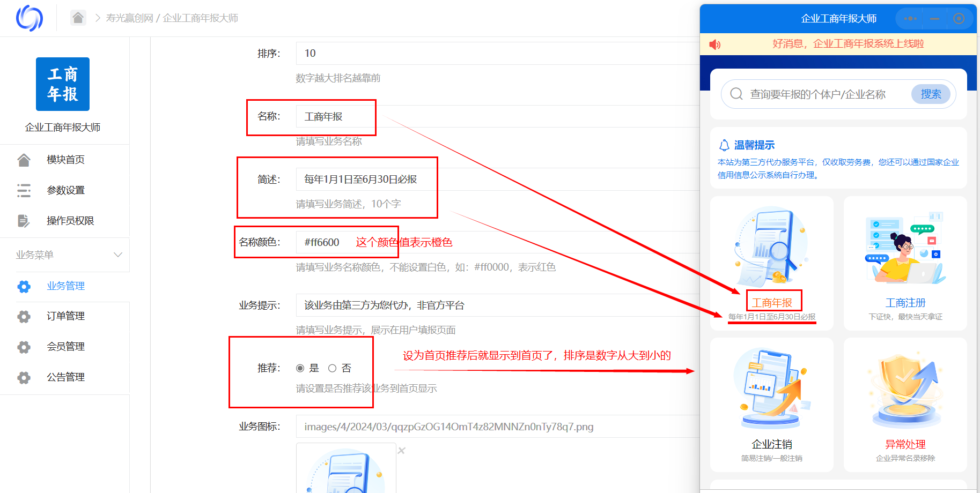
Task: Click the 工商注册 title in preview
Action: click(905, 303)
